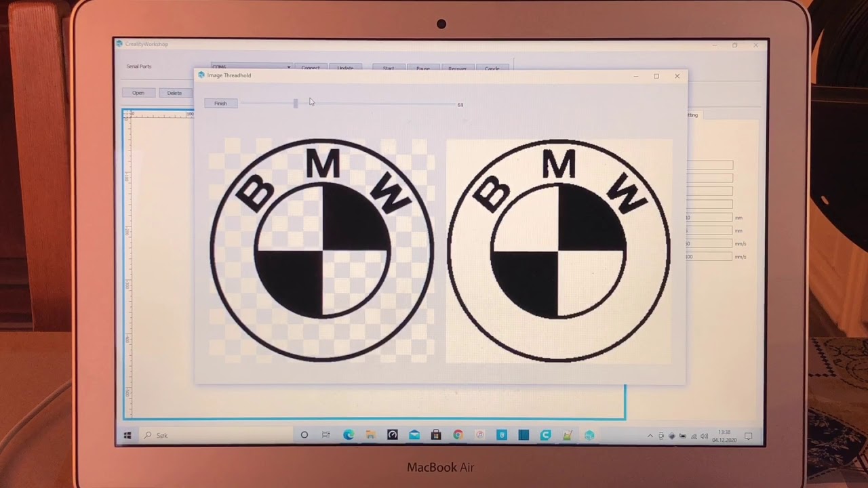Screen dimensions: 868x488
Task: Open iTunes music icon on taskbar
Action: [x=480, y=435]
